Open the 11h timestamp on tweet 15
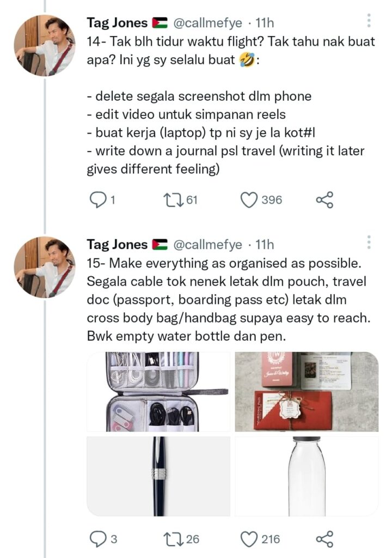This screenshot has width=392, height=558. 265,245
